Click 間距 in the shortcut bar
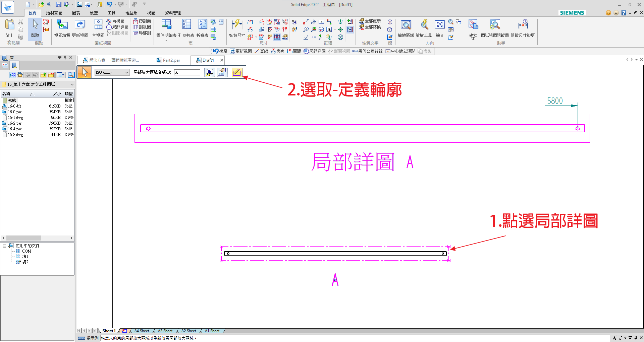Viewport: 644px width, 342px height. coord(294,51)
